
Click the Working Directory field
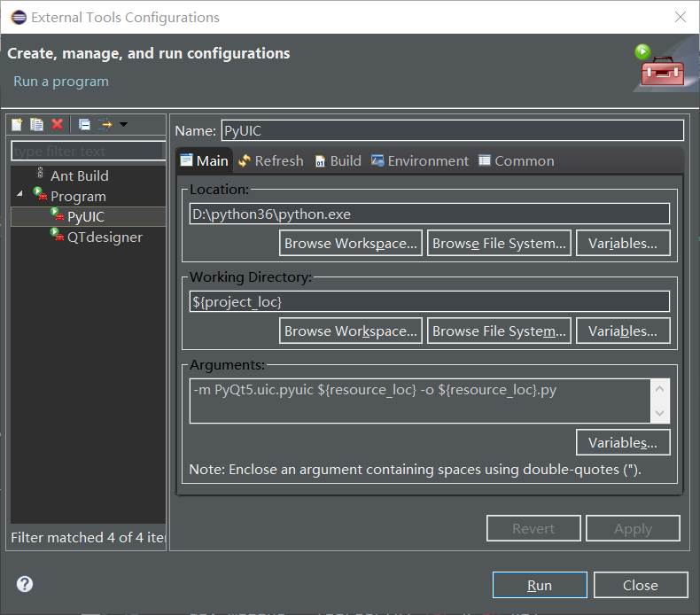click(430, 301)
